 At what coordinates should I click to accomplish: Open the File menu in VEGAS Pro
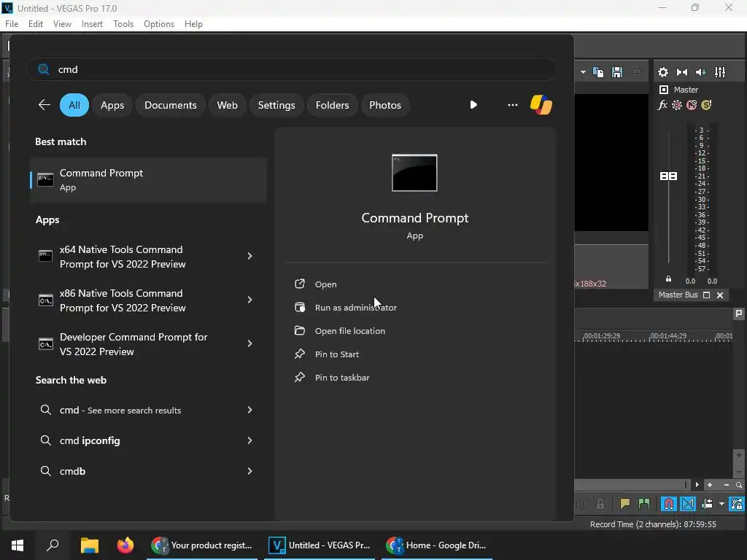click(x=12, y=24)
